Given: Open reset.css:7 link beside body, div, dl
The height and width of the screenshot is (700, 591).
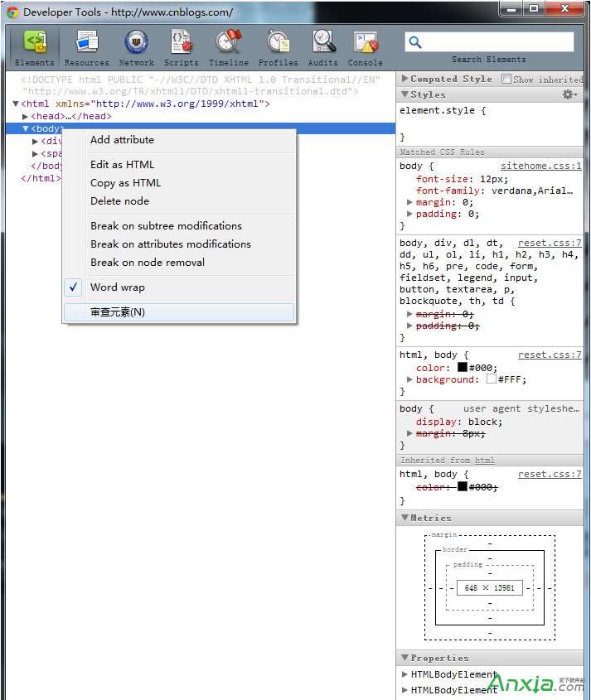Looking at the screenshot, I should click(x=550, y=243).
